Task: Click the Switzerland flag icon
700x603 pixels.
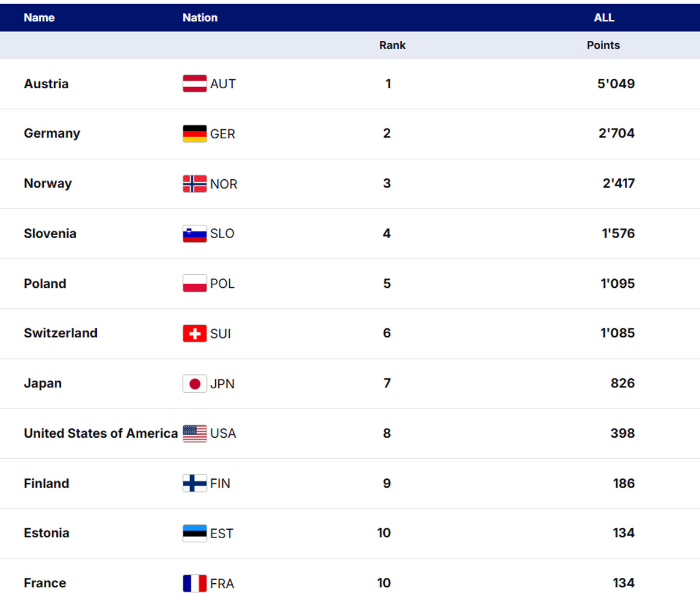Action: tap(194, 333)
